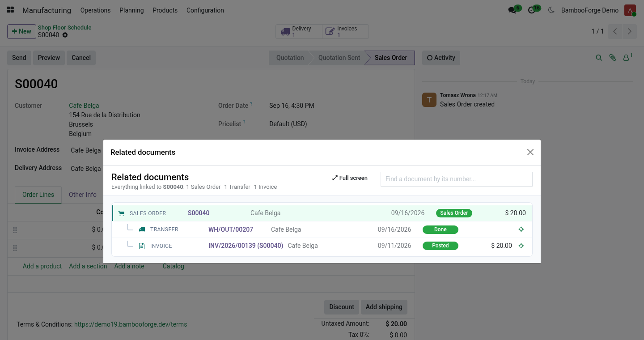644x340 pixels.
Task: Open the Products menu
Action: (x=165, y=10)
